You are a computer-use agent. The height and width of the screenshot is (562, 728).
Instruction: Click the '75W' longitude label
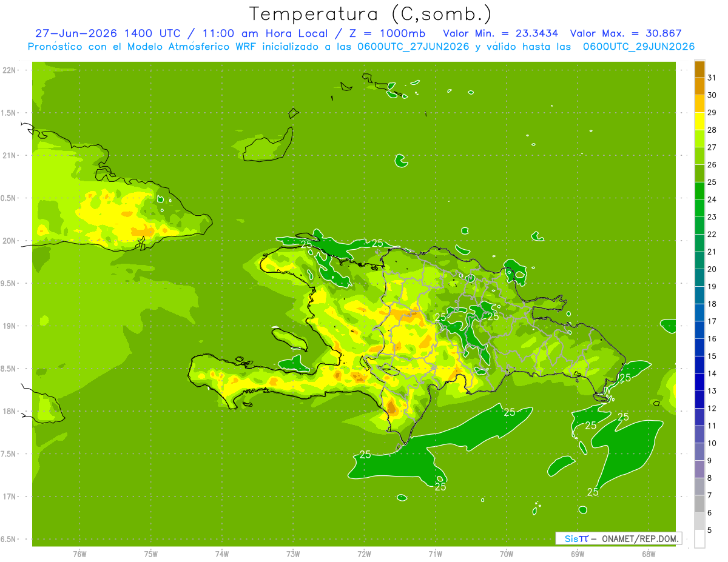click(x=151, y=554)
